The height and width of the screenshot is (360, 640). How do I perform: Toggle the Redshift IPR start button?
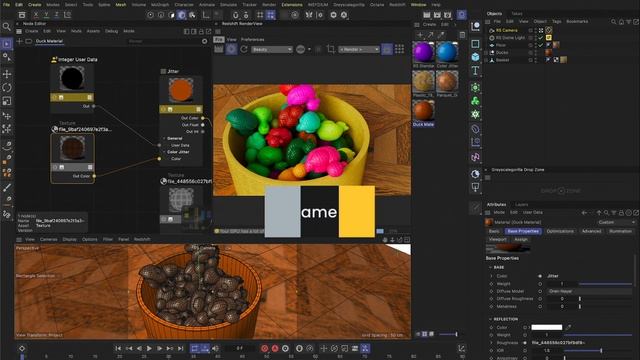231,49
